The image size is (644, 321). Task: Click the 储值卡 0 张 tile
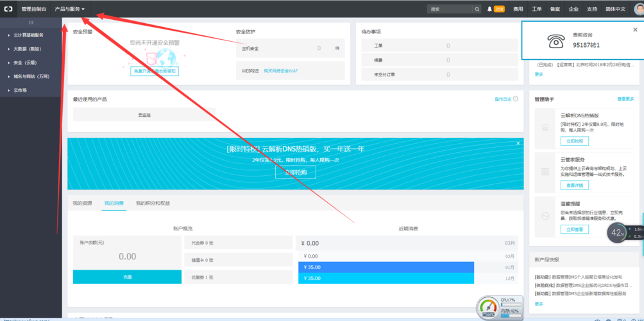pyautogui.click(x=239, y=260)
